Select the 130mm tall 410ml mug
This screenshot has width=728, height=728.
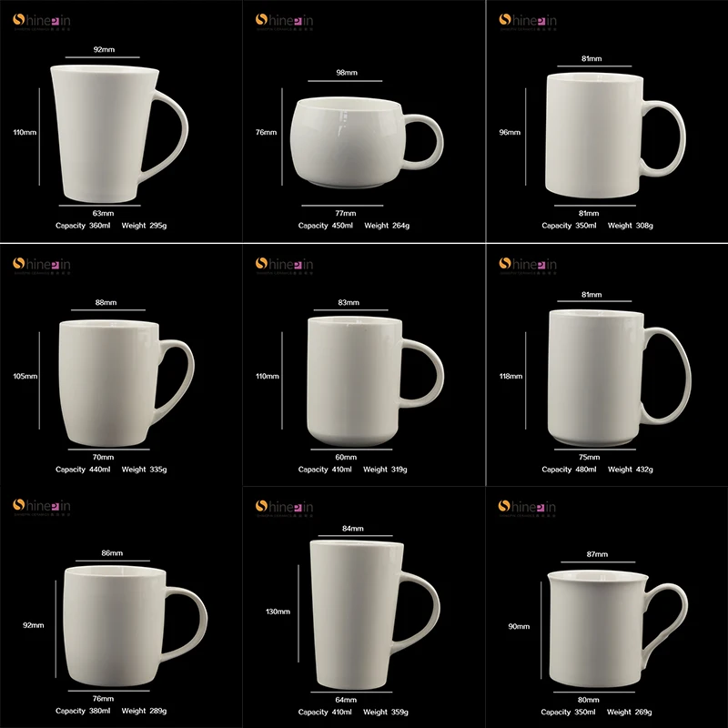pyautogui.click(x=374, y=615)
